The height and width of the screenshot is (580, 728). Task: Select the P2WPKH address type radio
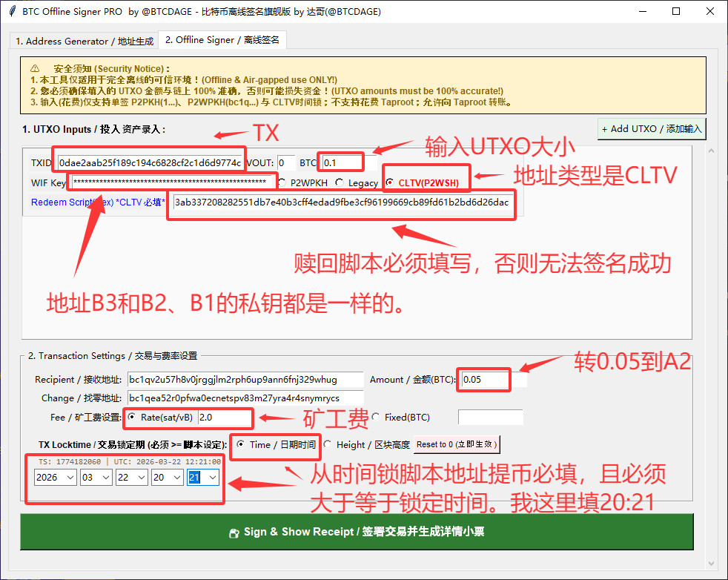coord(282,182)
